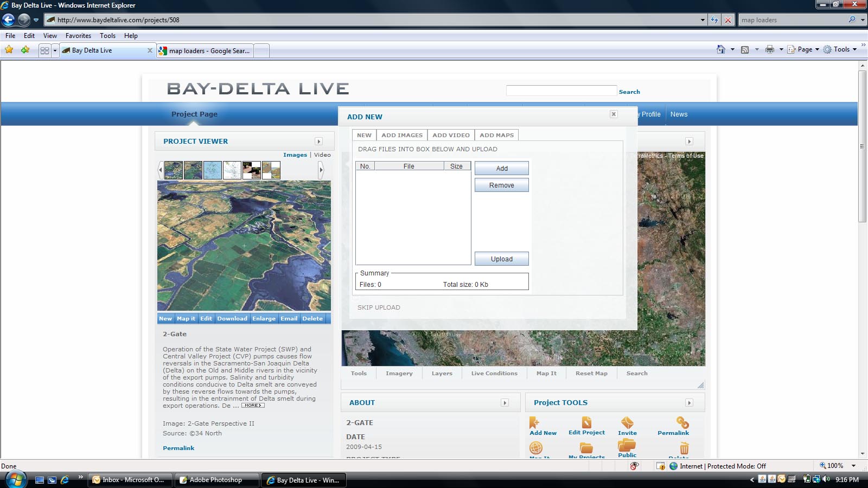Open the View menu in the menu bar

coord(50,36)
